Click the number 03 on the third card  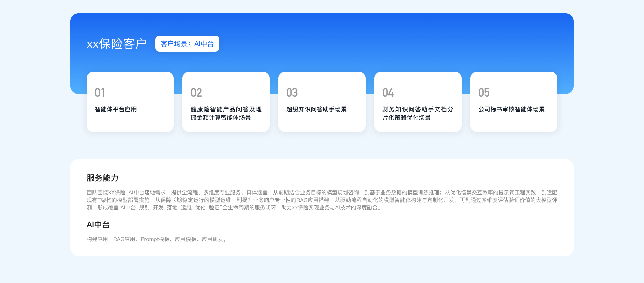[292, 93]
